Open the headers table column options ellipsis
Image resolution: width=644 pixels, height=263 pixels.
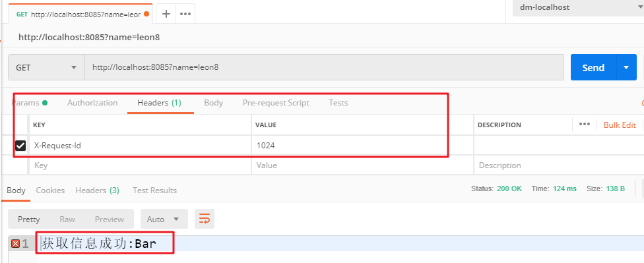point(585,125)
